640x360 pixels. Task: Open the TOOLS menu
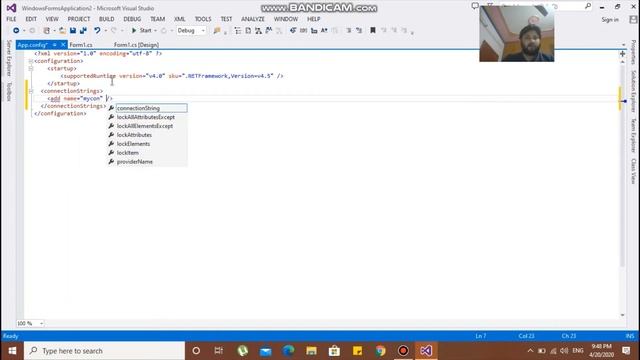point(203,19)
